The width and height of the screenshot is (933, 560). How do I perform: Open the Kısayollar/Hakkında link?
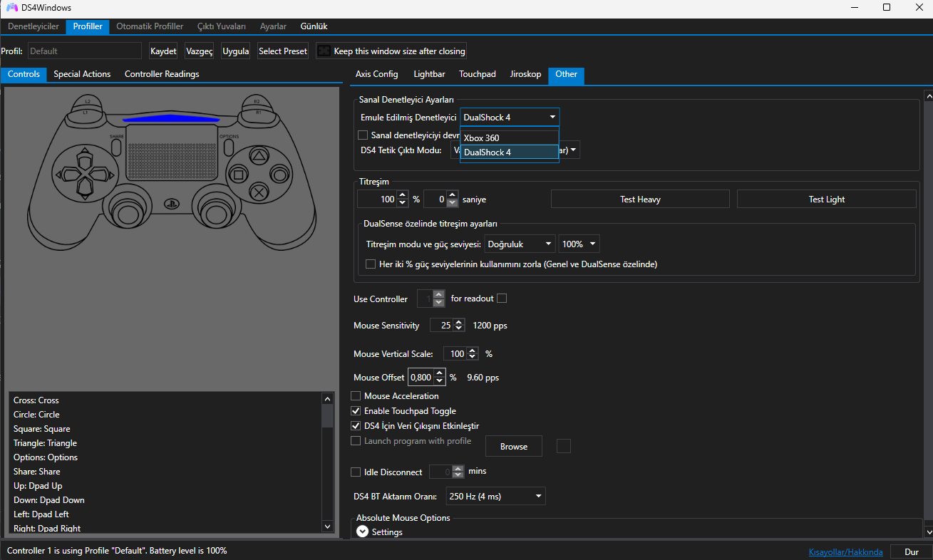coord(845,552)
